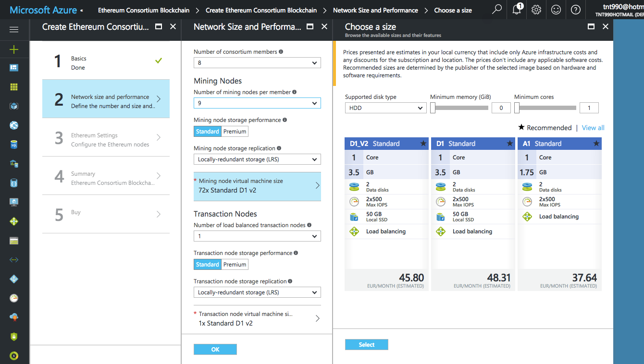Image resolution: width=644 pixels, height=364 pixels.
Task: Open the help question mark icon
Action: pos(576,10)
